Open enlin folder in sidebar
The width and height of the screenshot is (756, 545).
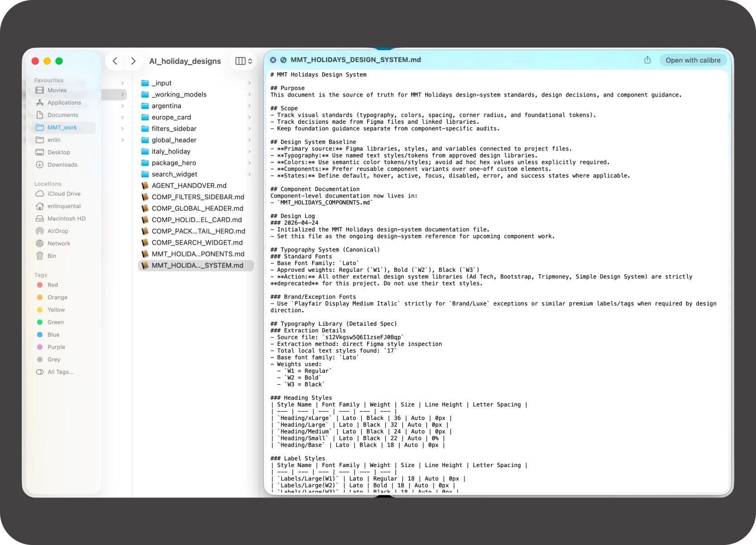[63, 140]
